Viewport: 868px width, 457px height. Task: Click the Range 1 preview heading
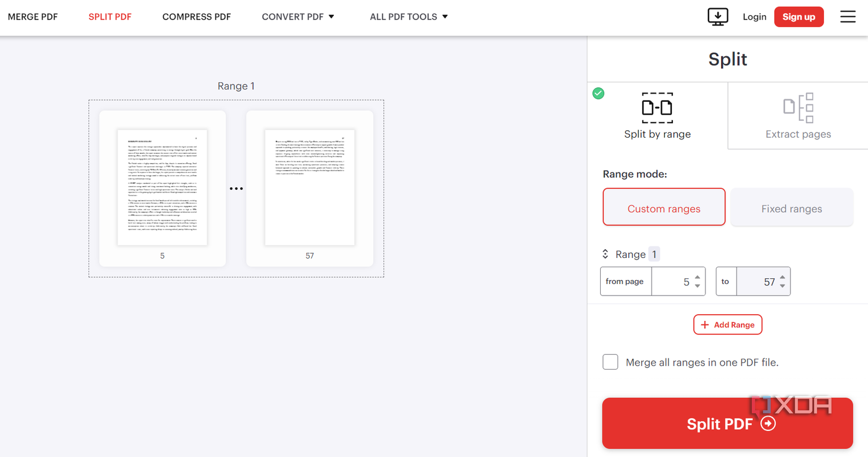click(236, 86)
